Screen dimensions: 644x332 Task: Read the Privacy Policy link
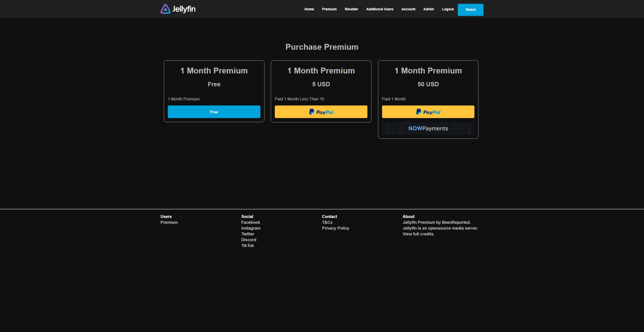335,228
